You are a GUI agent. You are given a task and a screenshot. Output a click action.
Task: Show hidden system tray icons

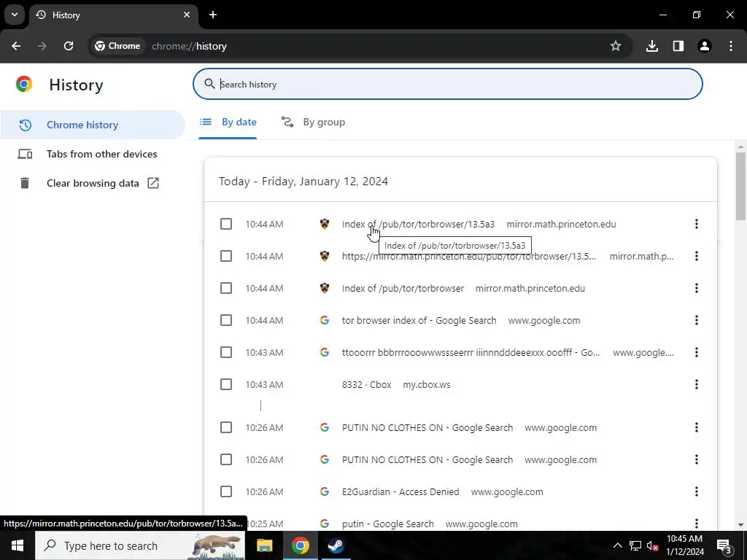(x=617, y=545)
